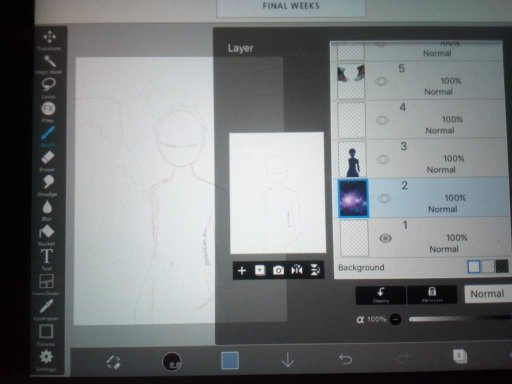Open the blue current color swatch
512x384 pixels.
(x=230, y=360)
